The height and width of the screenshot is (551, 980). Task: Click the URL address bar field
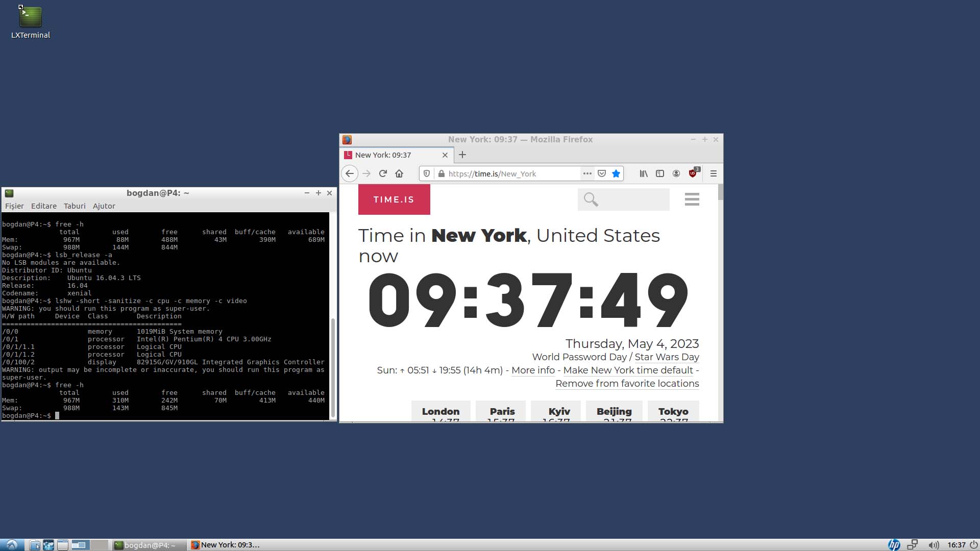(x=510, y=173)
